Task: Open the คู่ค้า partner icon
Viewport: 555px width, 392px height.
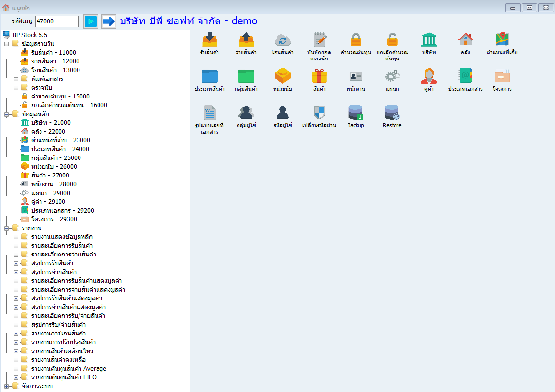Action: click(x=429, y=77)
